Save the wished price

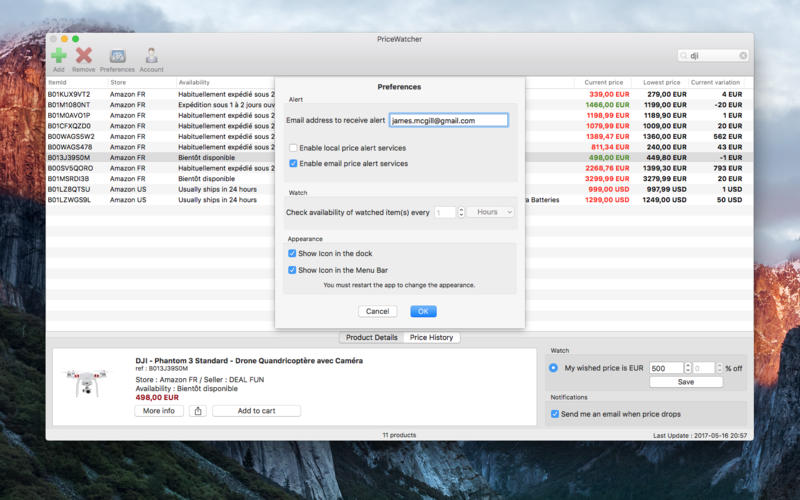[686, 382]
